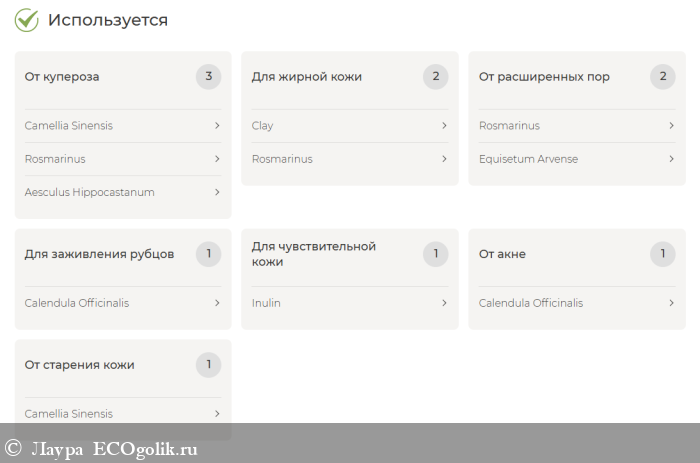Click the count badge on Для жирной кожи
Screen dimensions: 700x463
point(435,77)
